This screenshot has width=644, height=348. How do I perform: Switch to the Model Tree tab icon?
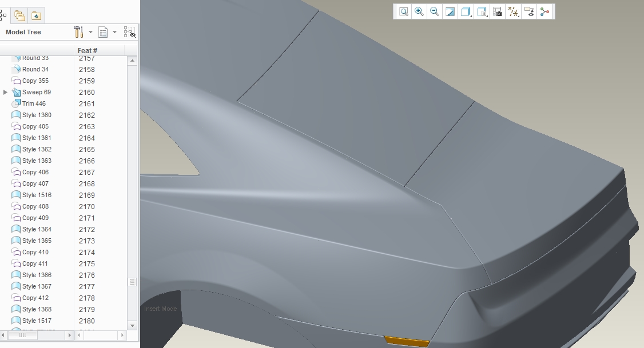click(x=3, y=15)
